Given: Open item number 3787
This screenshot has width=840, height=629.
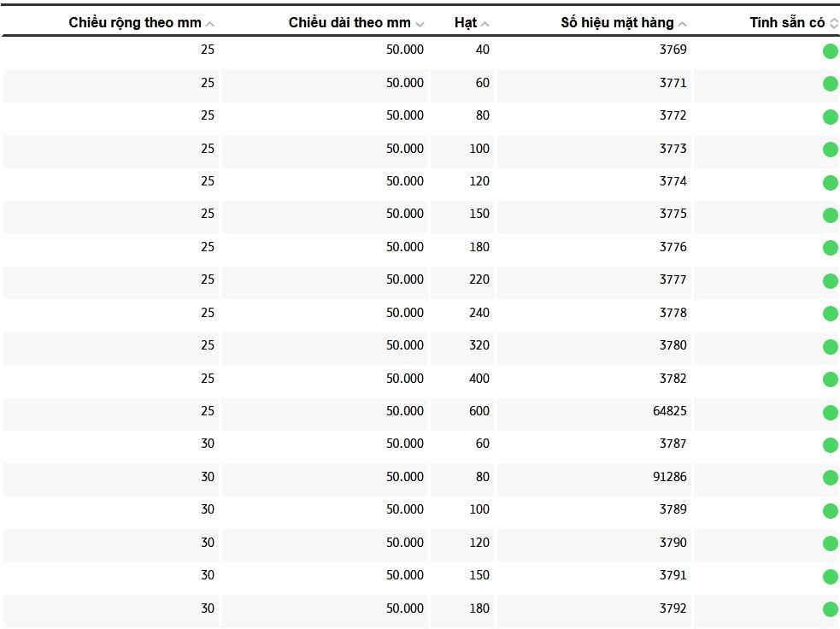Looking at the screenshot, I should click(x=673, y=444).
